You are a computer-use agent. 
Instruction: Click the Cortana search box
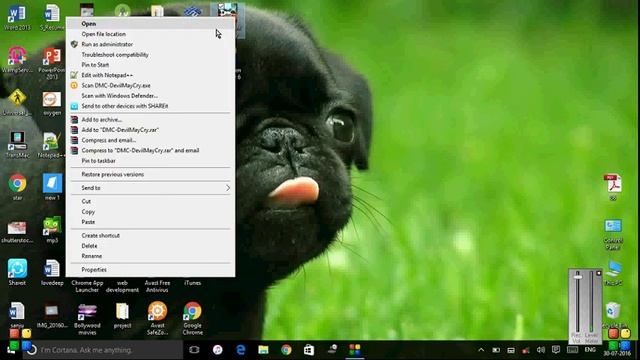pos(103,350)
